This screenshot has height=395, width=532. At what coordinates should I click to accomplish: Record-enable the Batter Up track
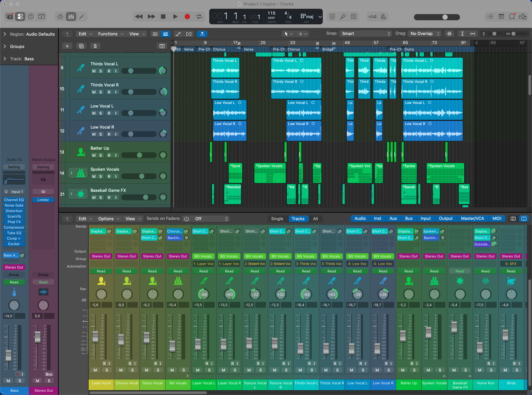tap(109, 155)
